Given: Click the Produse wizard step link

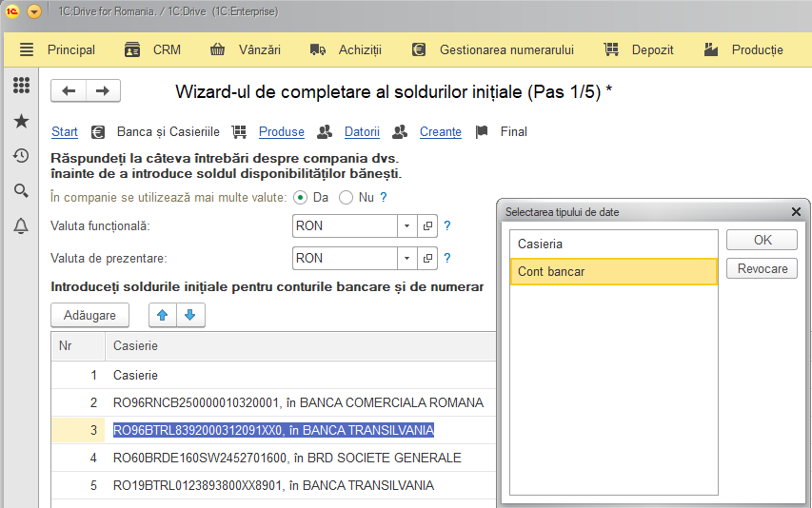Looking at the screenshot, I should coord(282,132).
